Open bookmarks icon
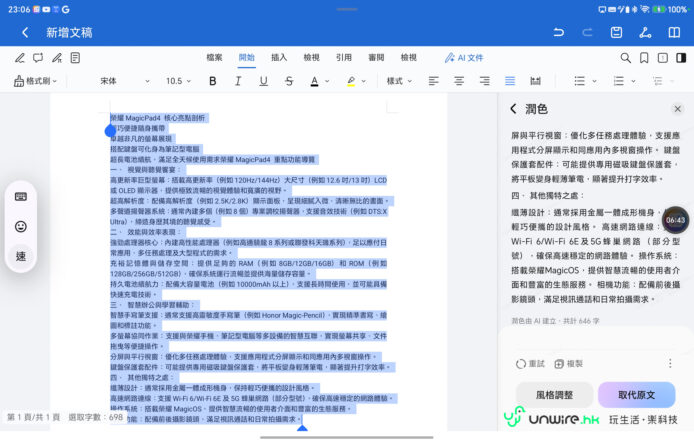Image resolution: width=694 pixels, height=444 pixels. click(644, 58)
